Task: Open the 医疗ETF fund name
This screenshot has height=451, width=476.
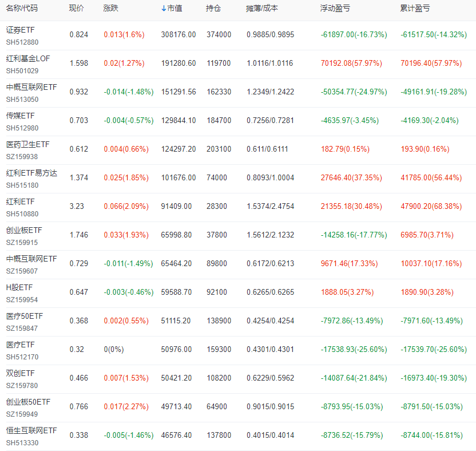Action: pos(21,345)
